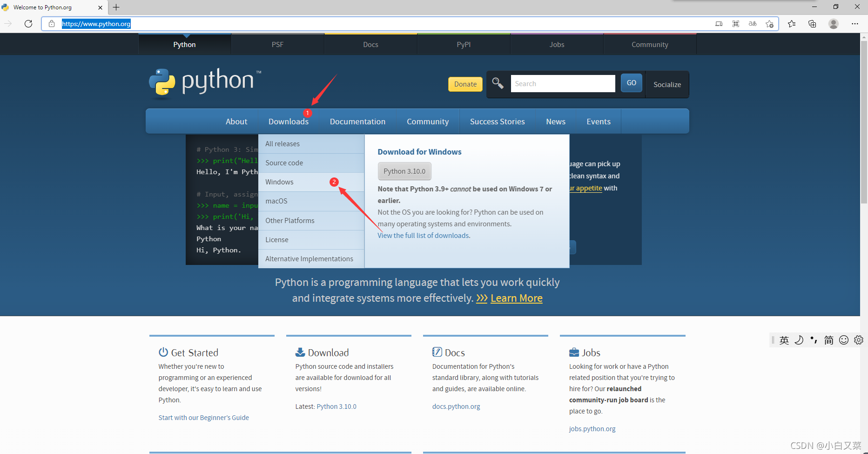Click the Python 3.10.0 download button
Viewport: 868px width, 454px height.
[404, 171]
